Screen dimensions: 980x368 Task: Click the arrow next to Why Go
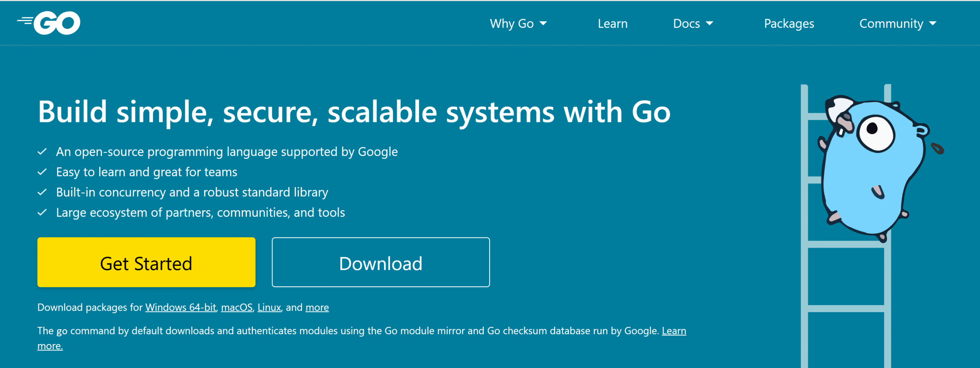(543, 23)
